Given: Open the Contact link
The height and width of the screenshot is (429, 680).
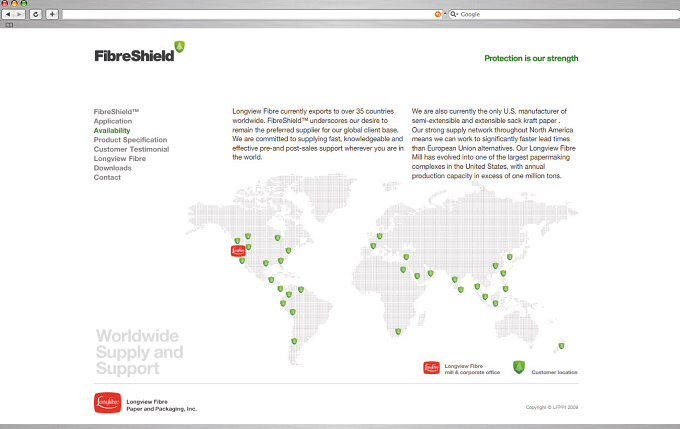Looking at the screenshot, I should pyautogui.click(x=107, y=177).
